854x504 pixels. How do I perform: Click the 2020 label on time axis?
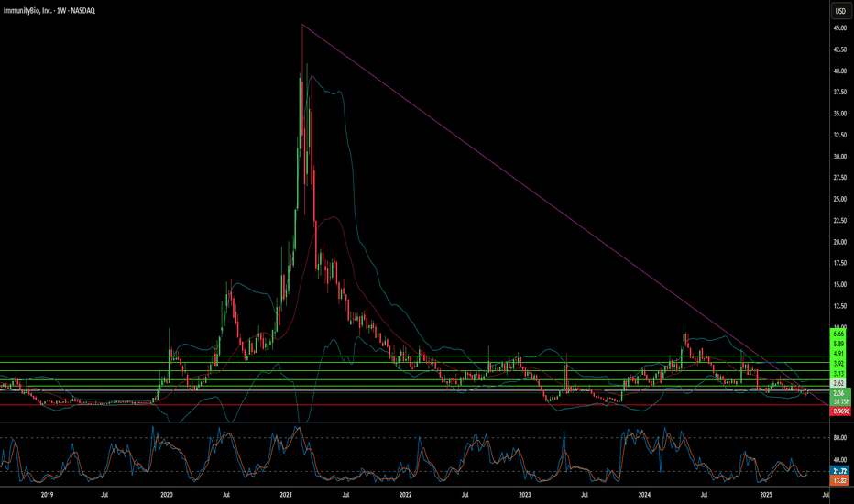point(167,495)
